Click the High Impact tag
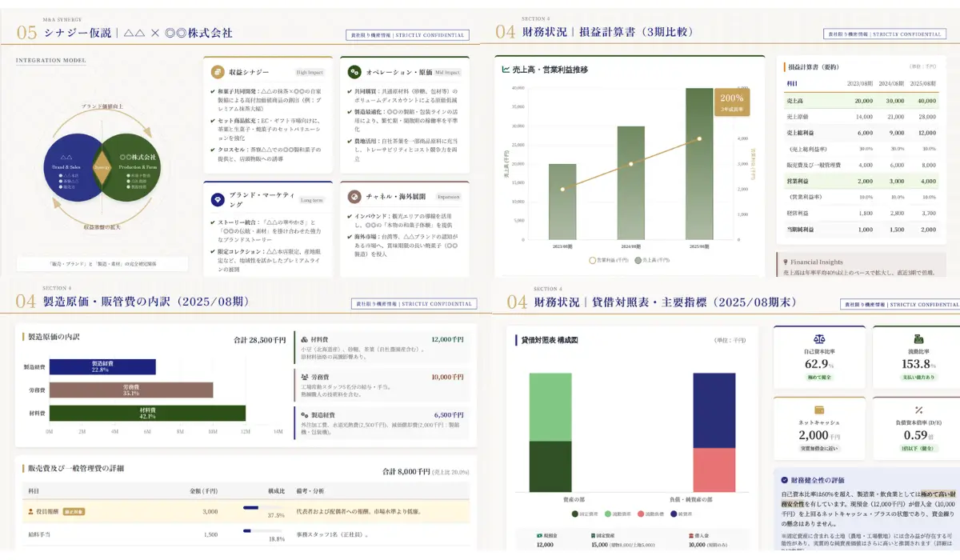 pos(310,72)
